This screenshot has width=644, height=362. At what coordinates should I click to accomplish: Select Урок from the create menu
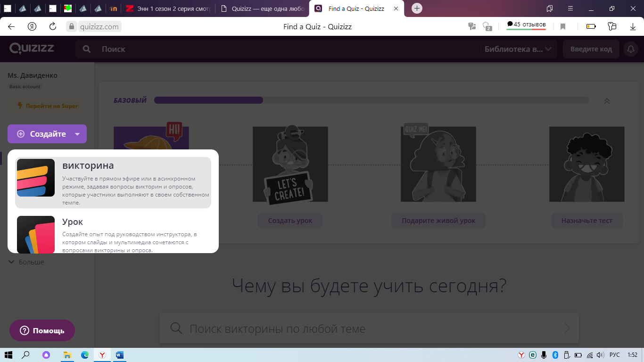pos(113,234)
